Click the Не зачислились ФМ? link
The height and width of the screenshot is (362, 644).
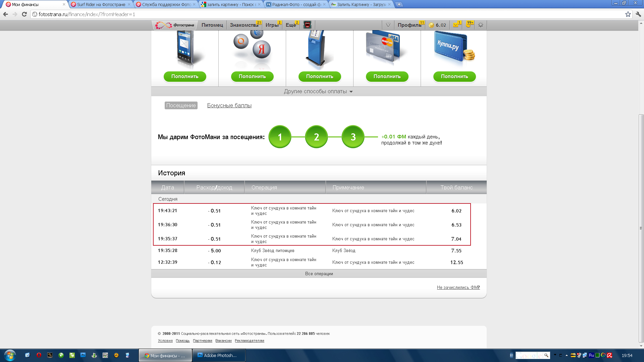(x=458, y=287)
